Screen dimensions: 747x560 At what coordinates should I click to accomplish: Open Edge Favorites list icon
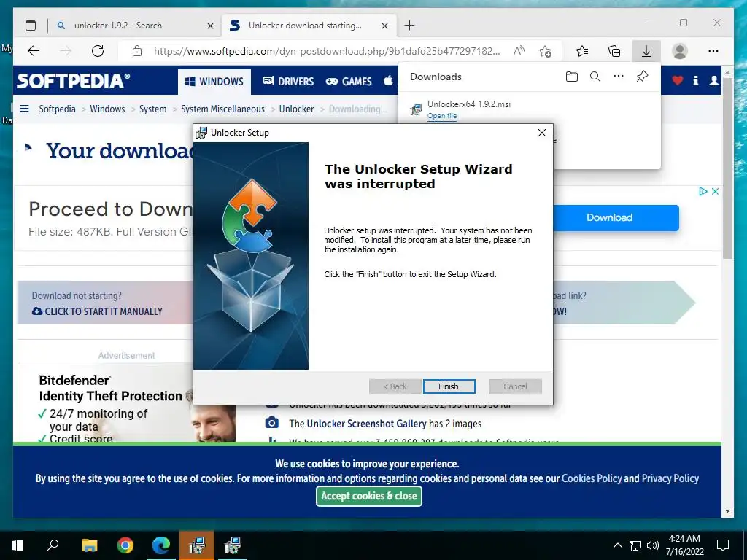click(x=582, y=51)
